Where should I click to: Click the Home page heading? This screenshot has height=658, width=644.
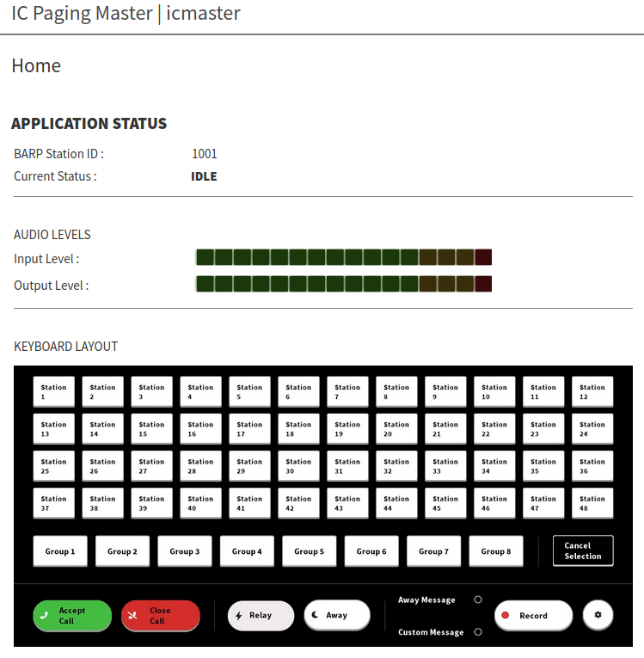point(36,66)
